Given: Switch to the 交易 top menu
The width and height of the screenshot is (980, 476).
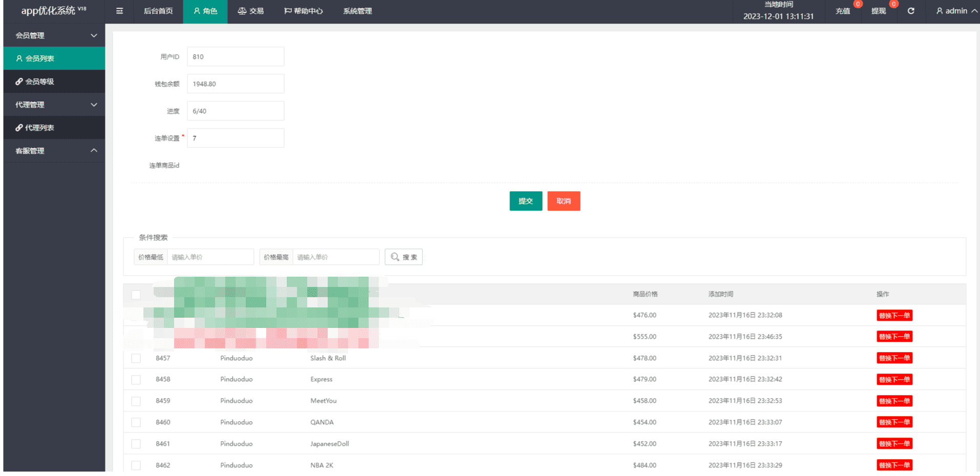Looking at the screenshot, I should 251,11.
